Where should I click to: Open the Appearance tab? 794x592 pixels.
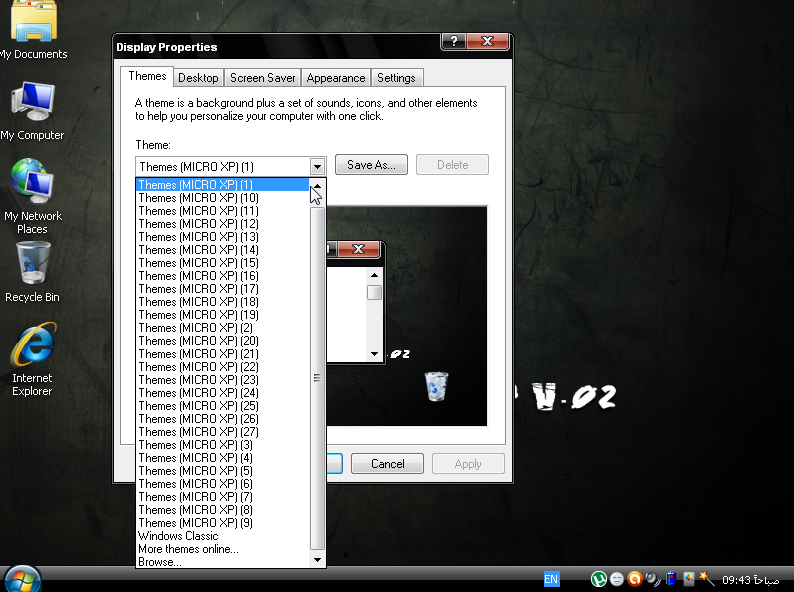coord(336,78)
